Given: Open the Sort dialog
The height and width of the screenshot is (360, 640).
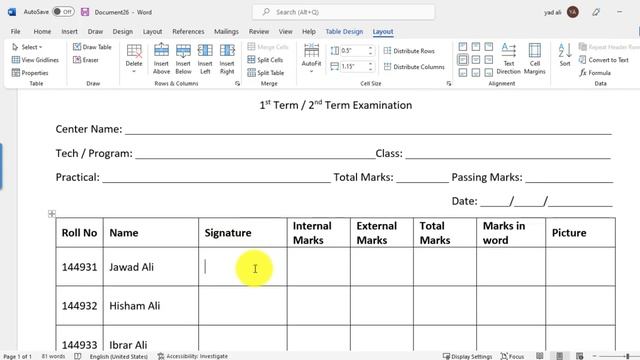Looking at the screenshot, I should click(565, 55).
